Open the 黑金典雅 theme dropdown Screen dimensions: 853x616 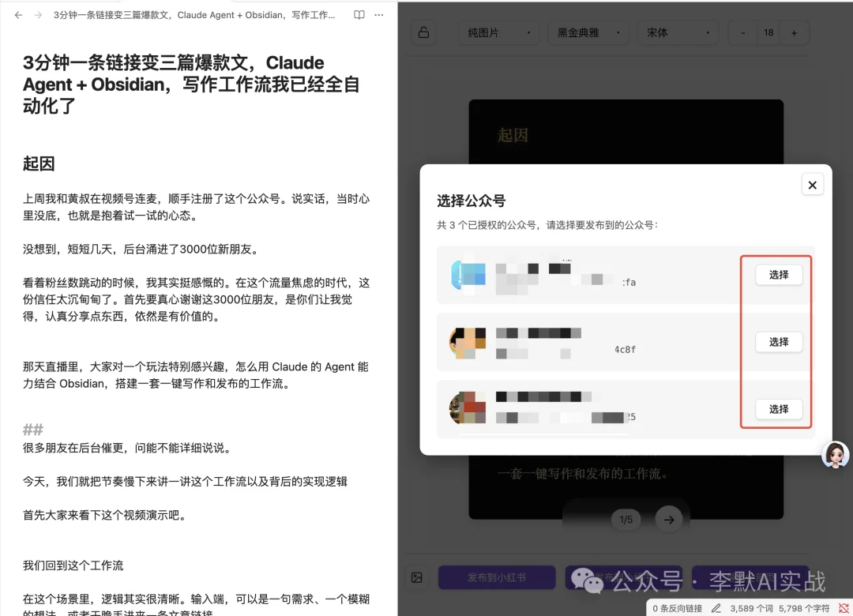tap(588, 32)
